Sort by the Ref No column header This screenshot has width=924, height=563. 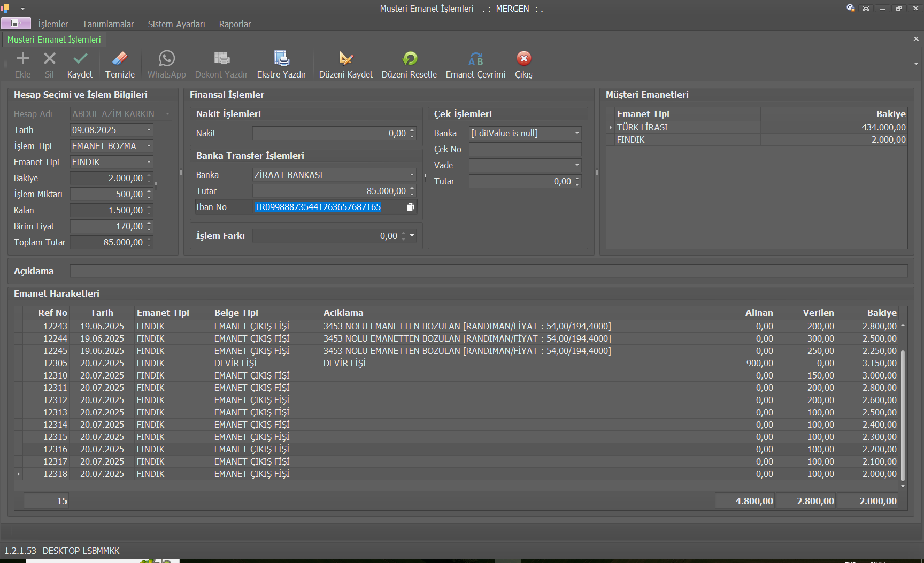pos(52,313)
